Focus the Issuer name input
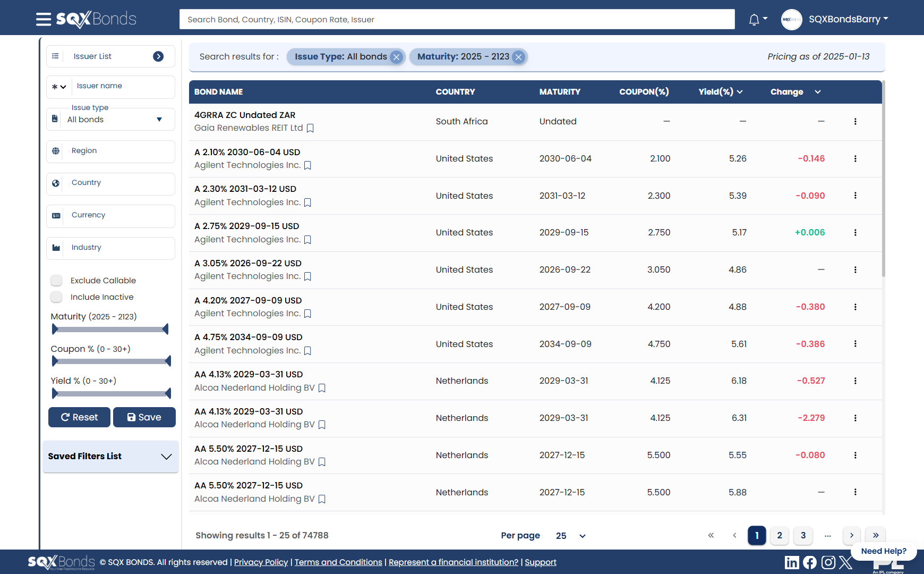The width and height of the screenshot is (924, 574). point(123,86)
